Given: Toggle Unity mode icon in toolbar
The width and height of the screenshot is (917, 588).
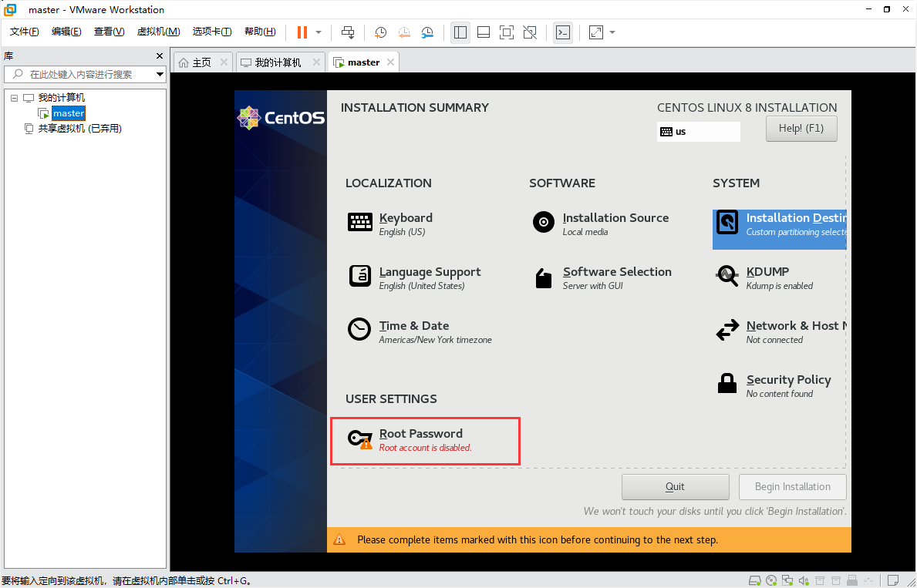Looking at the screenshot, I should [530, 32].
